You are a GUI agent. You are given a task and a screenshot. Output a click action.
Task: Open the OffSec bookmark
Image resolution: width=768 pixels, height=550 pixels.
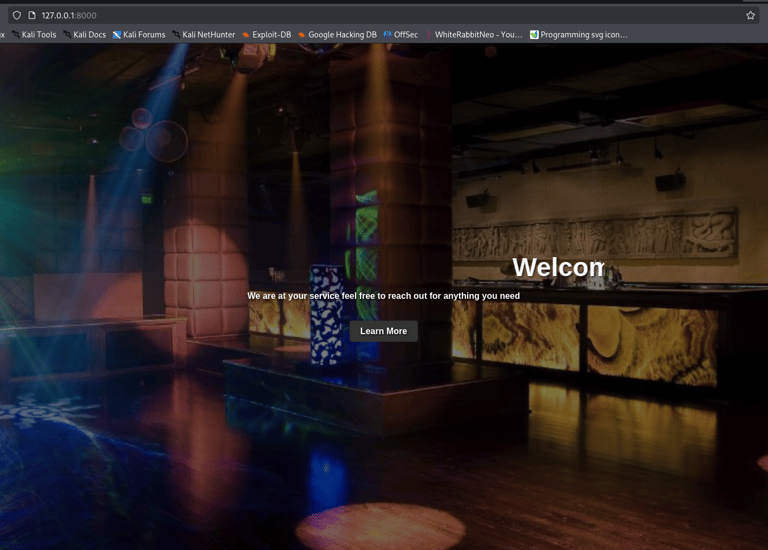401,35
